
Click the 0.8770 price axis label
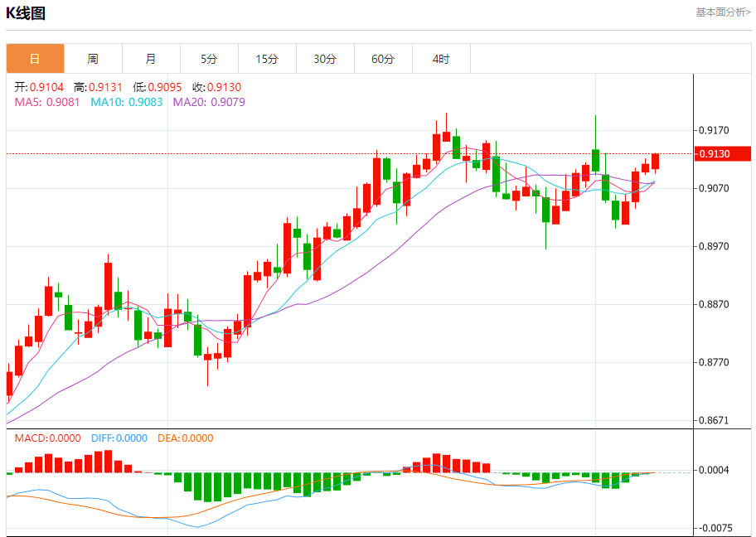coord(714,362)
